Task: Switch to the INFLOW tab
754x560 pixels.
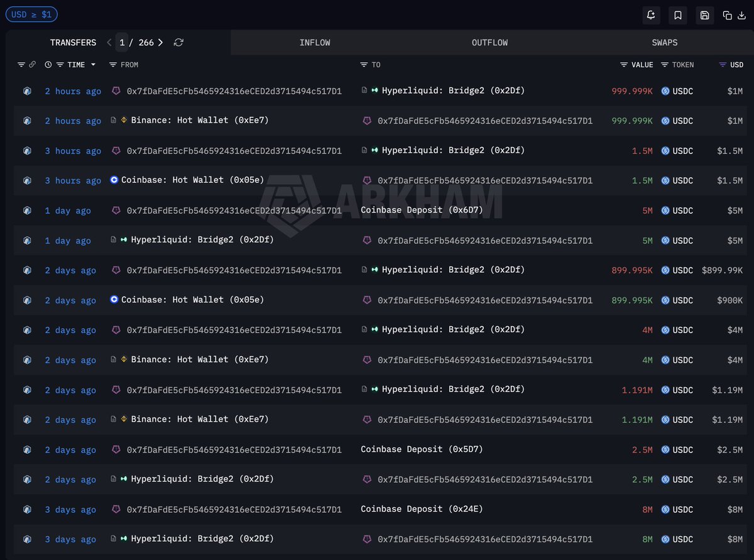Action: coord(315,43)
